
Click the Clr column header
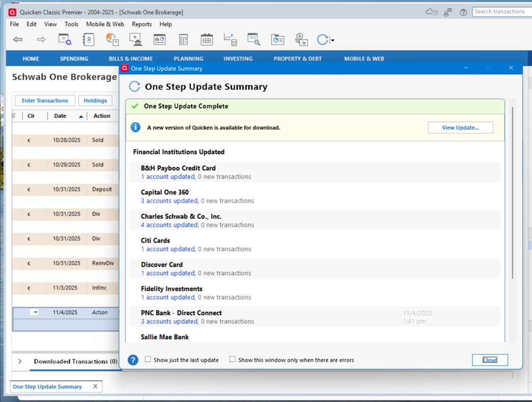point(31,116)
